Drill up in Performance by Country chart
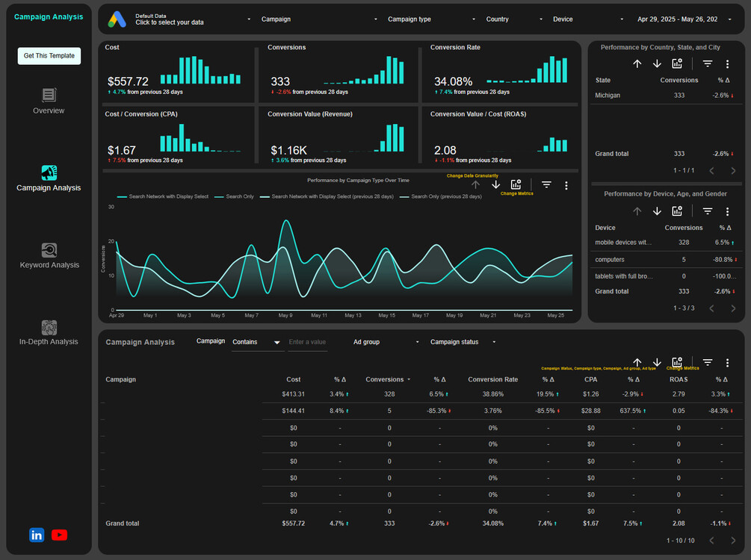The image size is (751, 560). point(637,63)
